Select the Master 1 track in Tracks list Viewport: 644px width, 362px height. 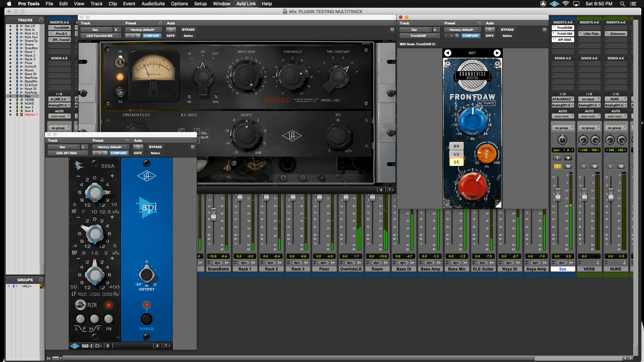[31, 115]
